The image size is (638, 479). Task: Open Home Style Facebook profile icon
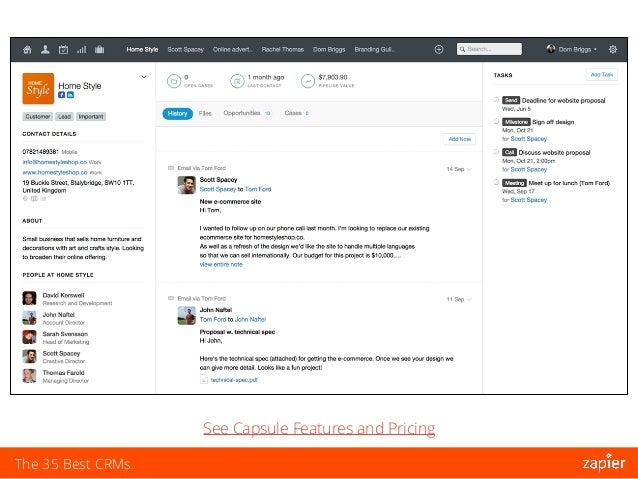(61, 95)
